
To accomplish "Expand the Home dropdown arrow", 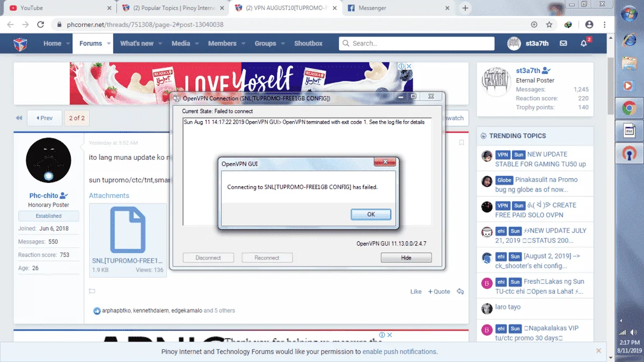I will pos(68,44).
